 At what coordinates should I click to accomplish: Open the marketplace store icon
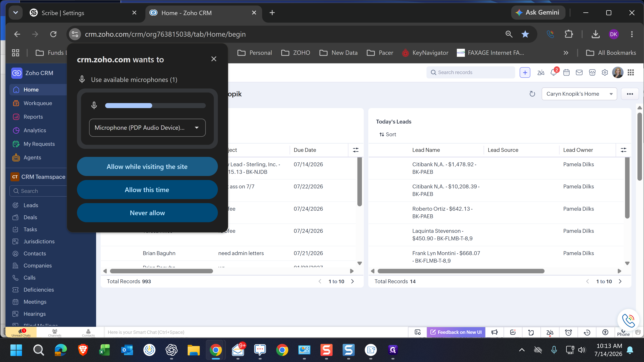click(592, 73)
